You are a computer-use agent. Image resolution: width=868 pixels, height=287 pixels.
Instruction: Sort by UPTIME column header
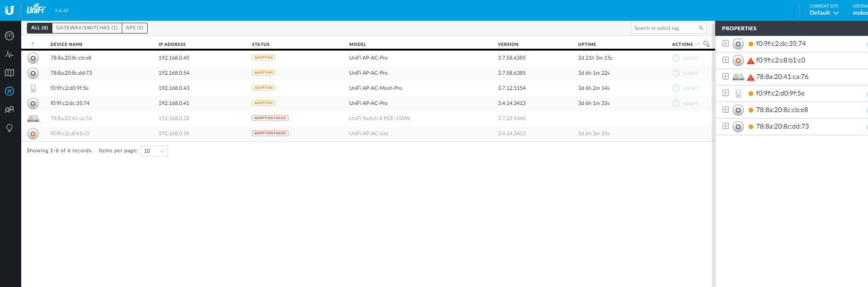[587, 44]
